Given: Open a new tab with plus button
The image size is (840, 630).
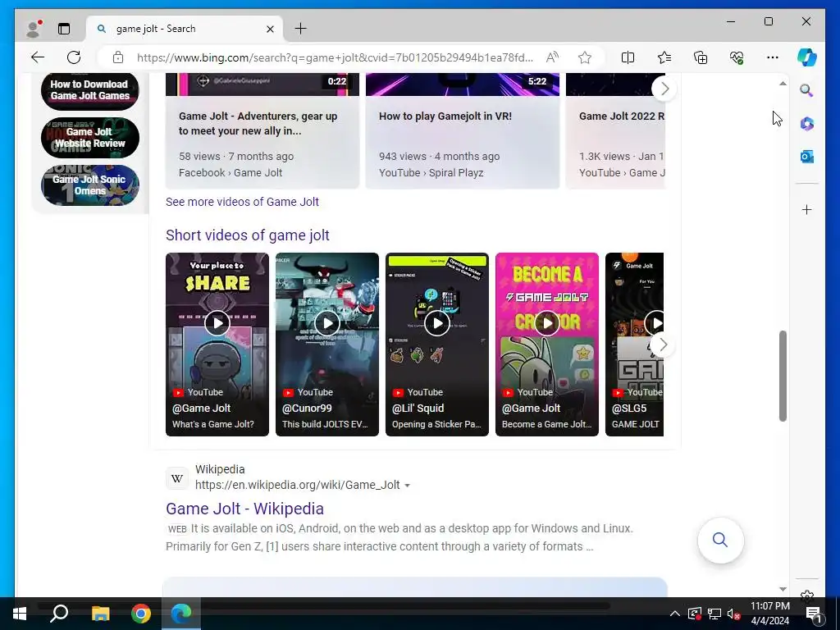Looking at the screenshot, I should click(x=301, y=29).
